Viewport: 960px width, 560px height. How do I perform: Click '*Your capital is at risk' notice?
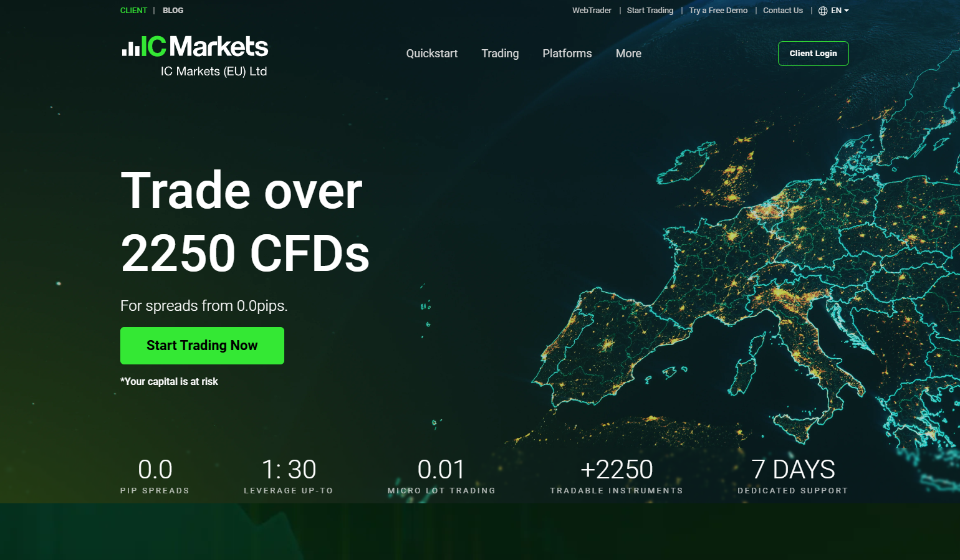(169, 381)
